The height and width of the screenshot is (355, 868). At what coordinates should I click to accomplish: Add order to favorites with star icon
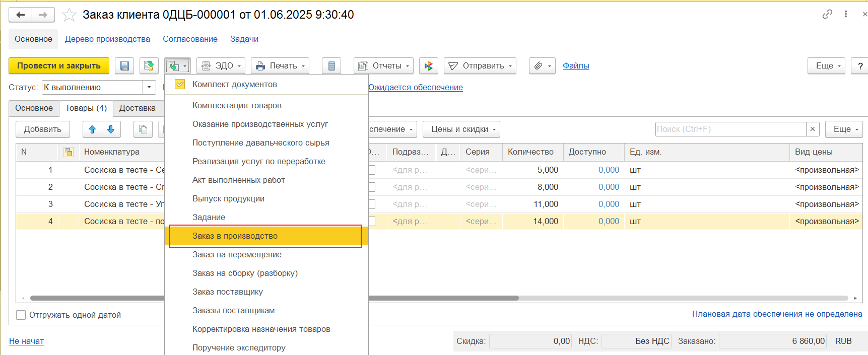(69, 15)
